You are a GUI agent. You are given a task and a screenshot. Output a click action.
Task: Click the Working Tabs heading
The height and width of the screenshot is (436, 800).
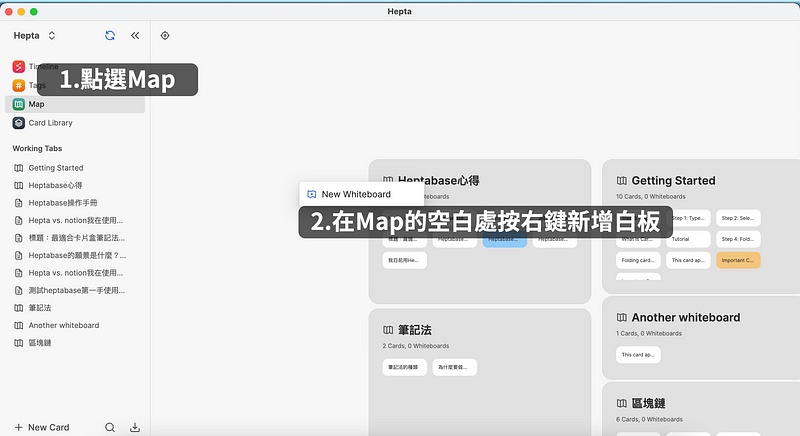point(37,148)
